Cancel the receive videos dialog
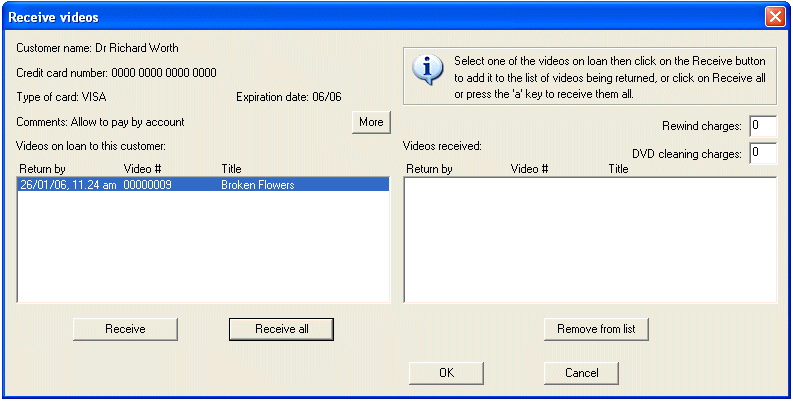 click(581, 373)
